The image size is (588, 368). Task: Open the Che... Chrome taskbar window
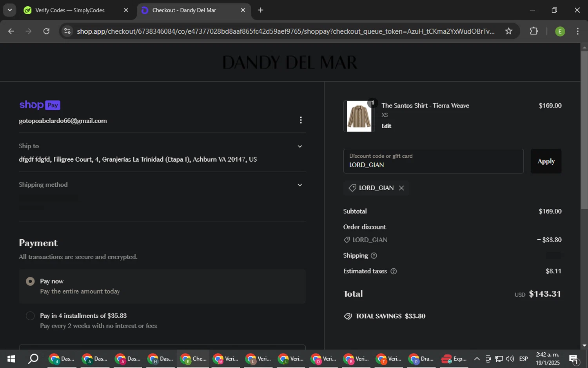tap(193, 359)
